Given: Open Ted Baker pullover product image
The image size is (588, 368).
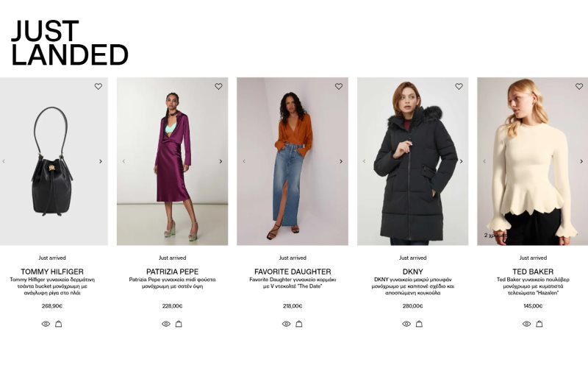Looking at the screenshot, I should point(532,161).
